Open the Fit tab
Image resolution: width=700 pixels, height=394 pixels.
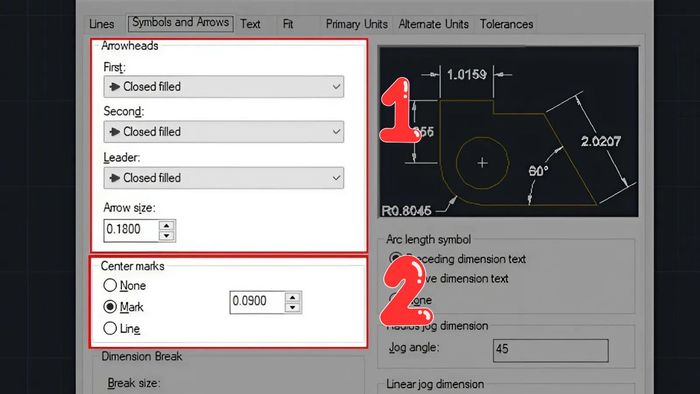288,24
